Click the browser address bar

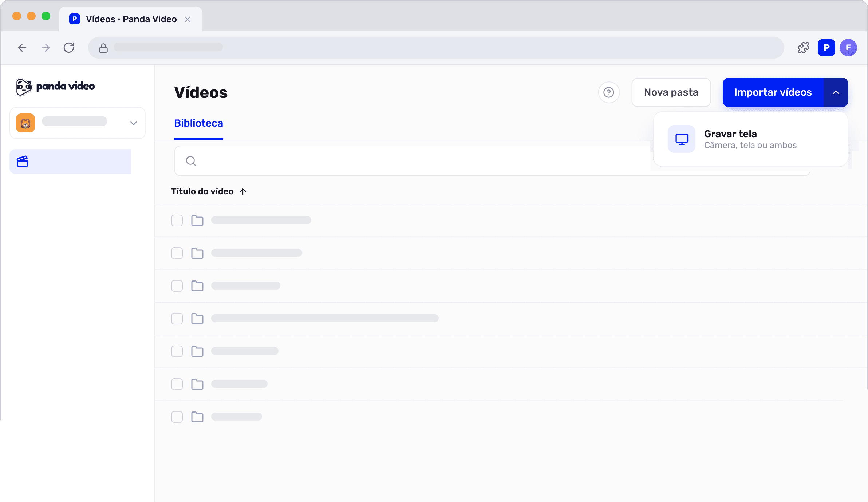pos(436,48)
